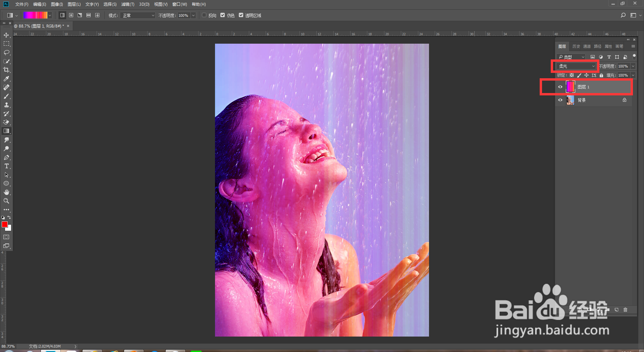This screenshot has width=644, height=352.
Task: Lock layer position
Action: [586, 75]
